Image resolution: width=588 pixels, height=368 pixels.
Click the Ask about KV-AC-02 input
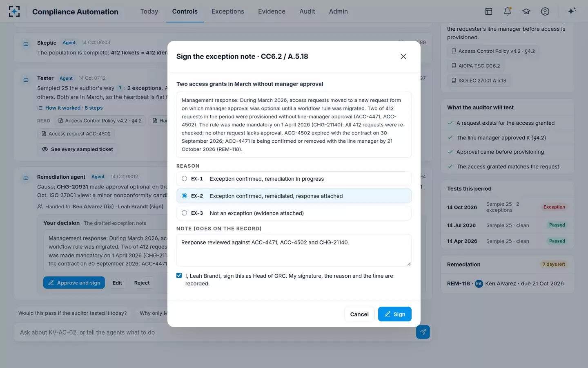click(x=214, y=332)
